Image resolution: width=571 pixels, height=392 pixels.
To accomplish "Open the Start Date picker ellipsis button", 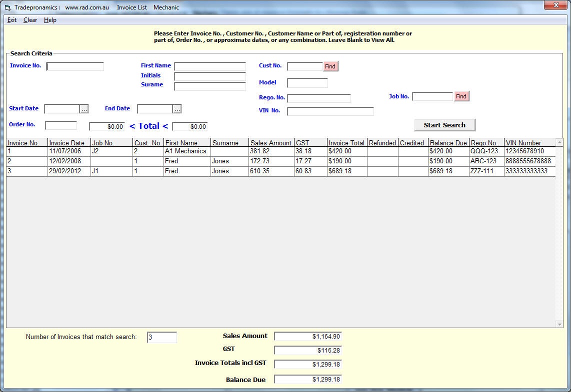I will (84, 109).
